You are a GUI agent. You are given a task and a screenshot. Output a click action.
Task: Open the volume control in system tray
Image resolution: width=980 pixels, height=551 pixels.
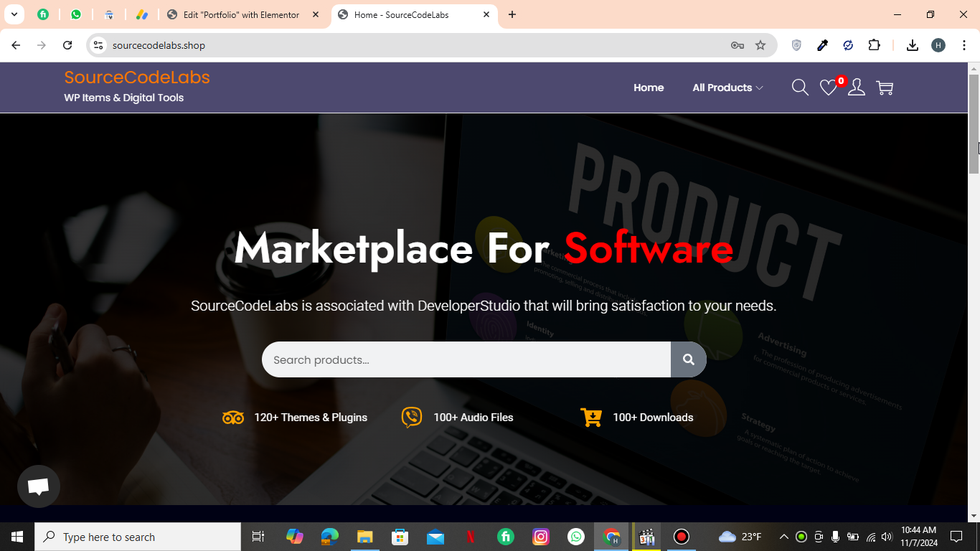click(887, 537)
